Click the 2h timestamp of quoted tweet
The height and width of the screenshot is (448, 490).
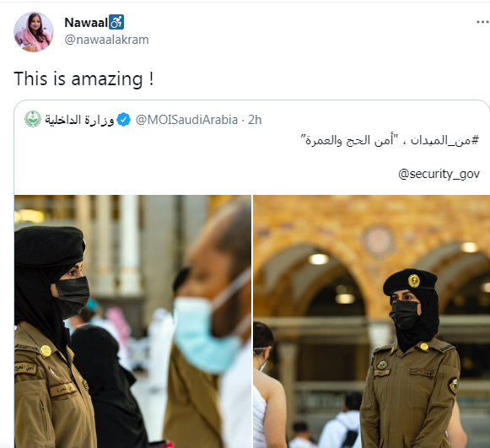coord(255,120)
